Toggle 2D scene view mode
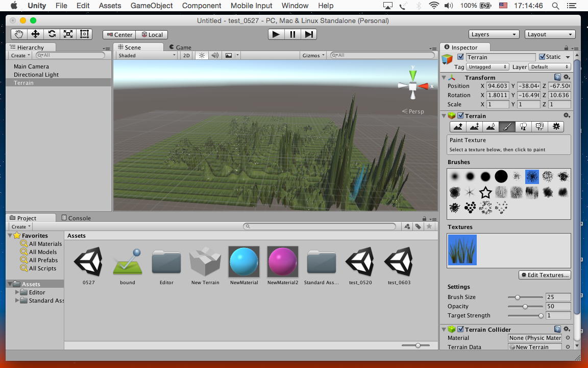The image size is (588, 368). pos(186,55)
